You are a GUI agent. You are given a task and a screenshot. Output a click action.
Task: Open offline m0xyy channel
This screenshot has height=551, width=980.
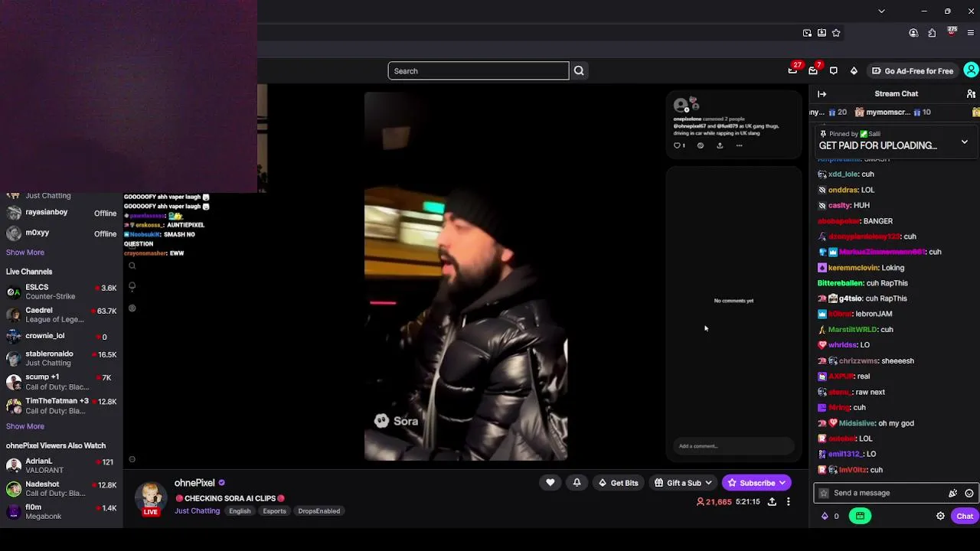(x=61, y=233)
